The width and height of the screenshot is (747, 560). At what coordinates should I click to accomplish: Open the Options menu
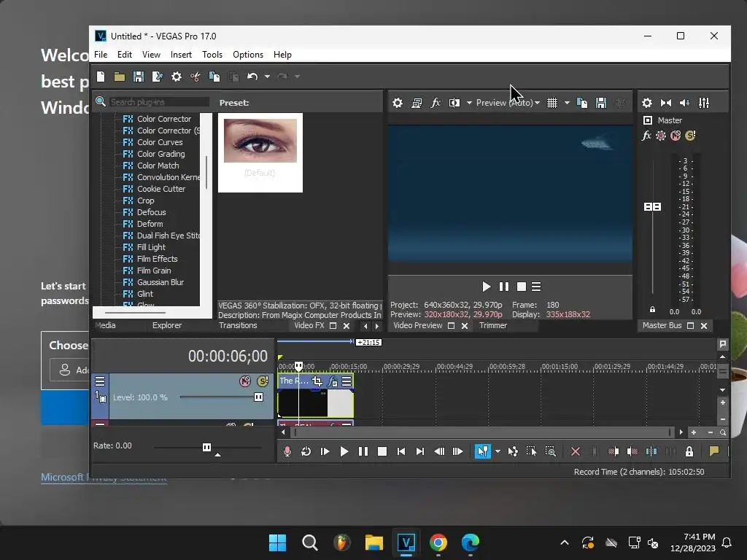click(x=248, y=55)
